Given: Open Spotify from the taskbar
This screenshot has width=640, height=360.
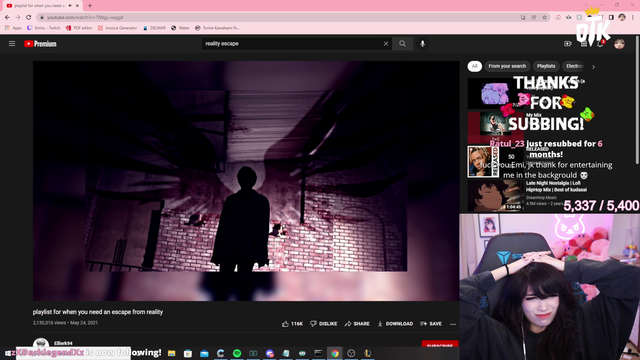Looking at the screenshot, I should 237,353.
